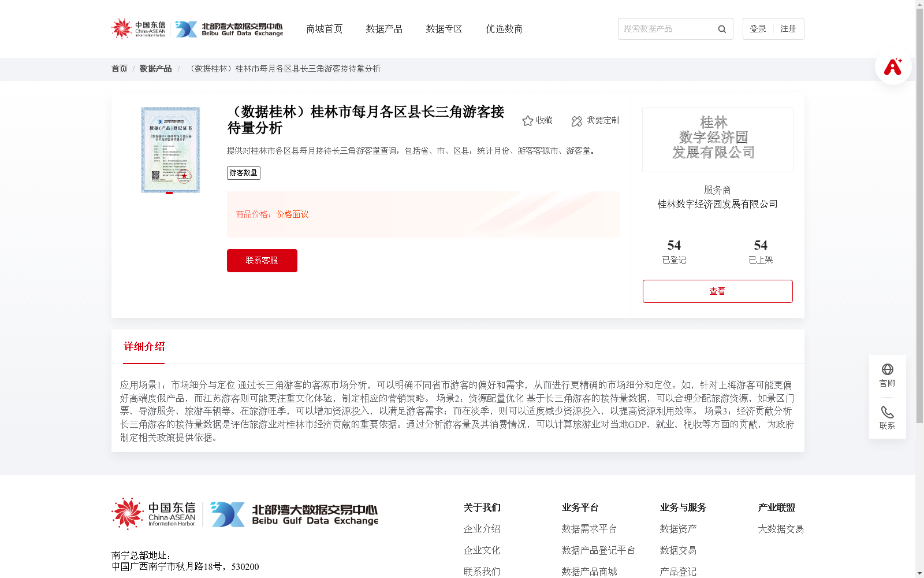This screenshot has width=924, height=578.
Task: Click the customize request icon
Action: tap(577, 121)
